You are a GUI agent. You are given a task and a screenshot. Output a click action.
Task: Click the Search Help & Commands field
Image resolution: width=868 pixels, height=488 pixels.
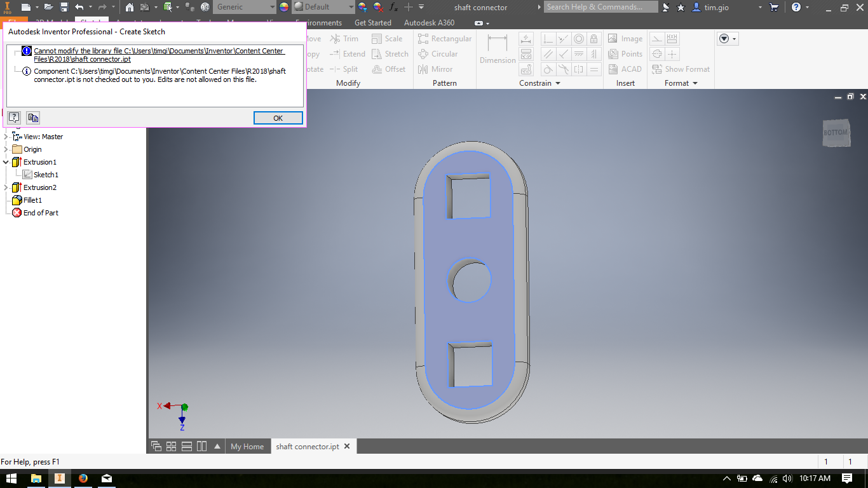(x=600, y=7)
